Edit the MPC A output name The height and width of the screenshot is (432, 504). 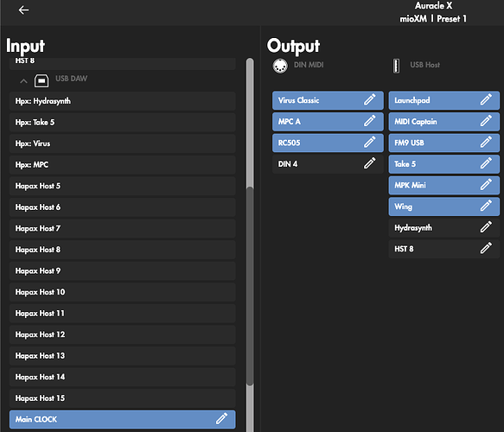point(370,121)
